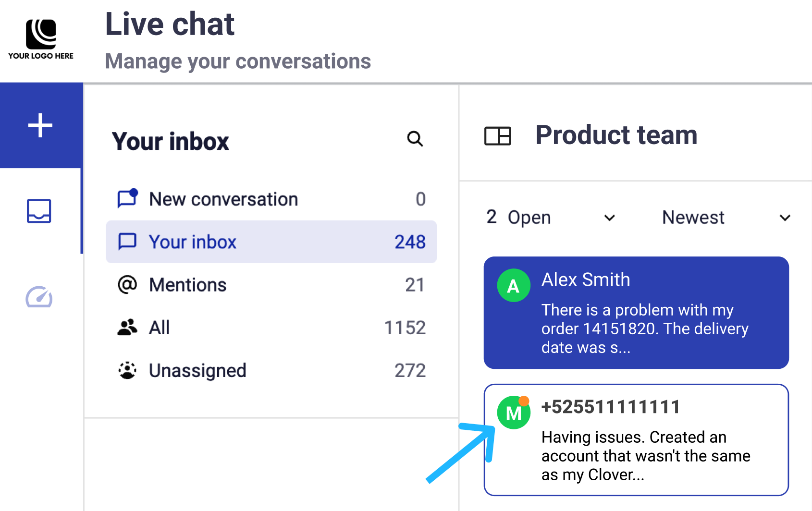Select New conversation menu item
812x511 pixels.
coord(271,199)
